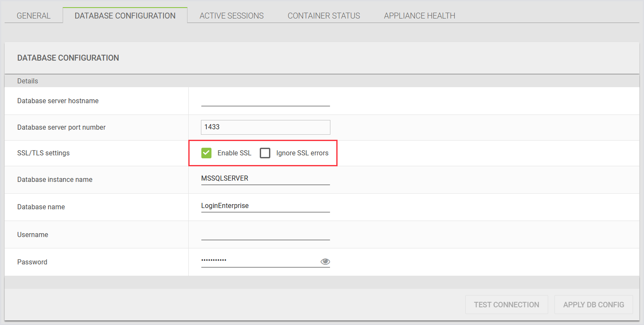This screenshot has height=325, width=644.
Task: Switch to the General tab
Action: coord(34,16)
